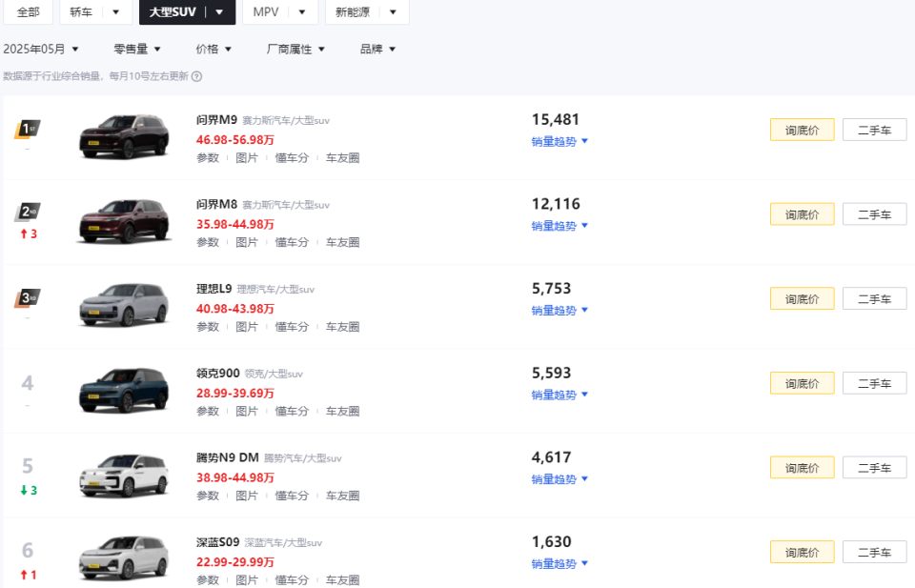Click 二手车 for 腾势N9 DM
This screenshot has height=588, width=915.
(x=874, y=467)
